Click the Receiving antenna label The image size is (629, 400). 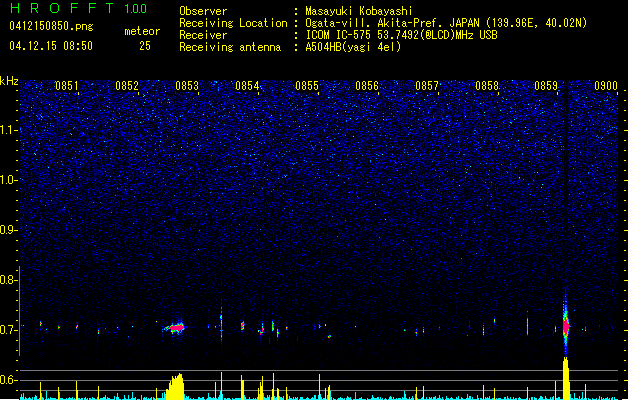230,47
